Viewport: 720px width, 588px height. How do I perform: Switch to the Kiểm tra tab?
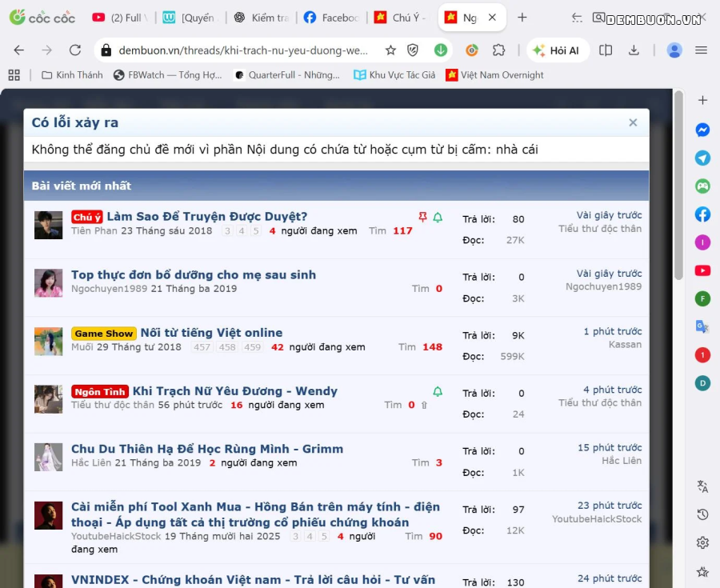coord(262,18)
